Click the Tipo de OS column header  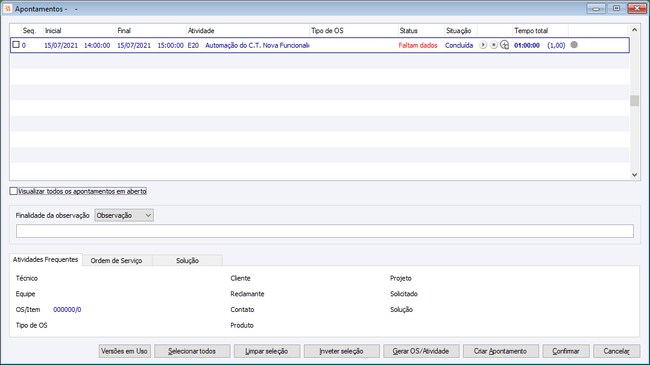(354, 31)
